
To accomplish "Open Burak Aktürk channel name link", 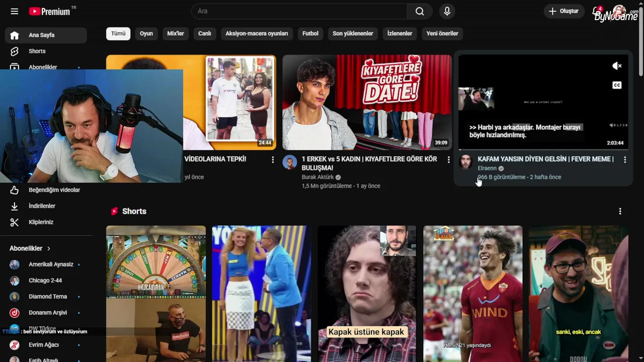I will 317,177.
